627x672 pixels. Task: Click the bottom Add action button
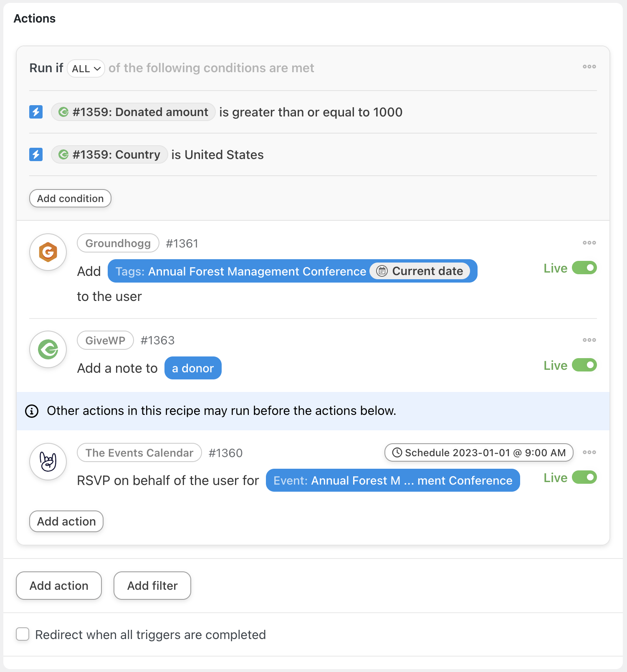click(59, 586)
